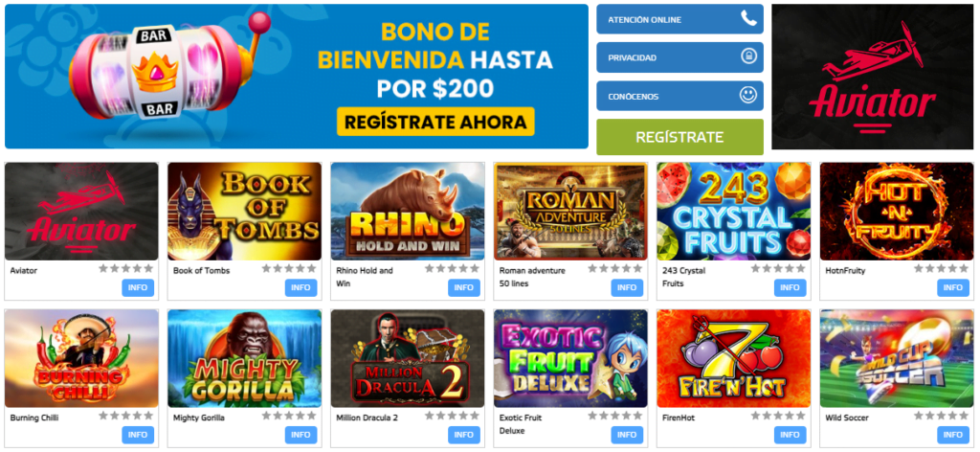Click the green Regístrate button

(680, 137)
